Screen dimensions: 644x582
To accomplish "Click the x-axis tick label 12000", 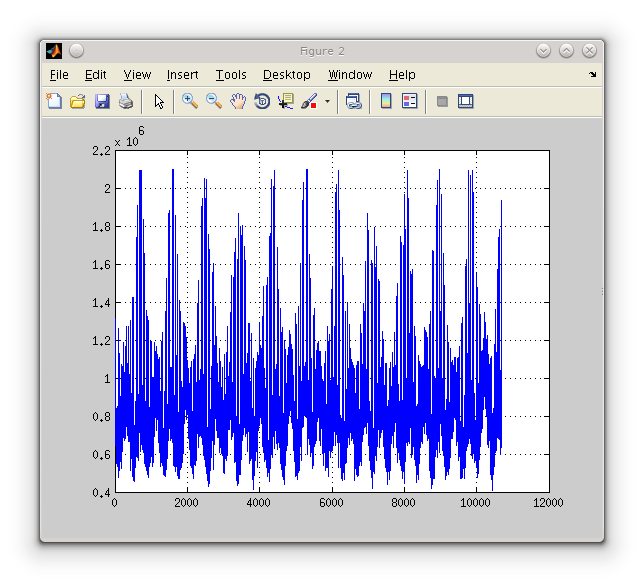I will pos(548,503).
